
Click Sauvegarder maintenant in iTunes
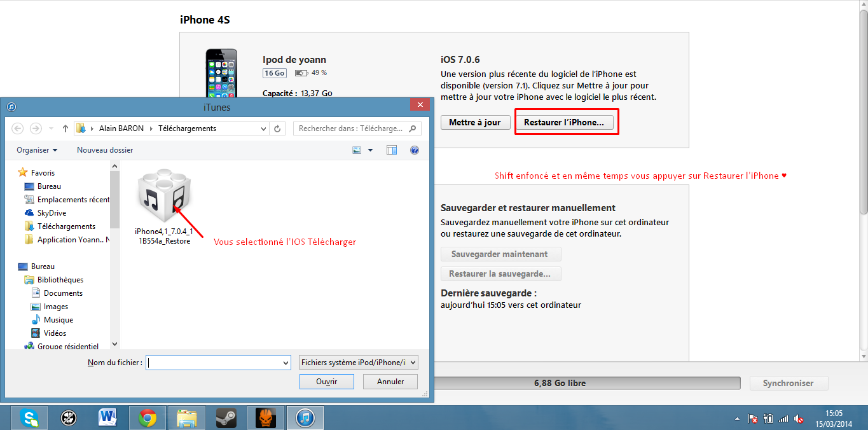pos(501,254)
